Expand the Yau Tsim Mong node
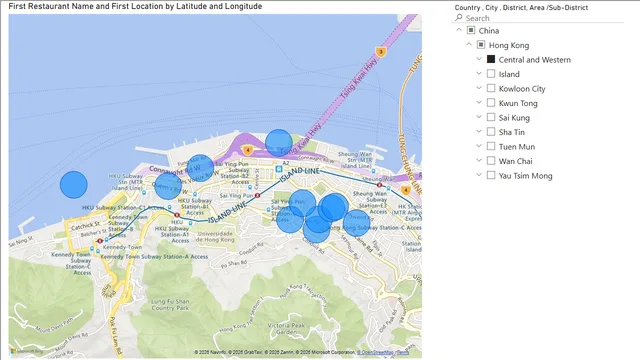640x360 pixels. coord(479,175)
